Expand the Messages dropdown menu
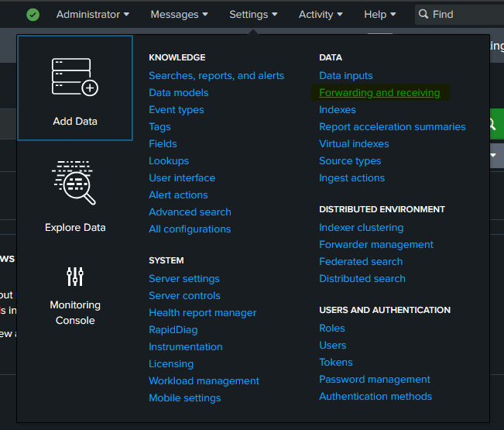 coord(179,15)
